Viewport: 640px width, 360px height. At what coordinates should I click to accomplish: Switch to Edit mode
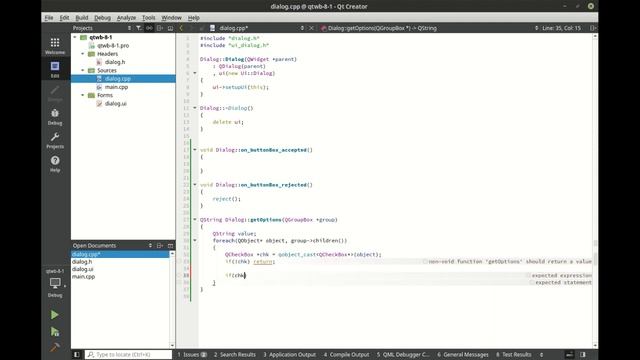[x=55, y=69]
